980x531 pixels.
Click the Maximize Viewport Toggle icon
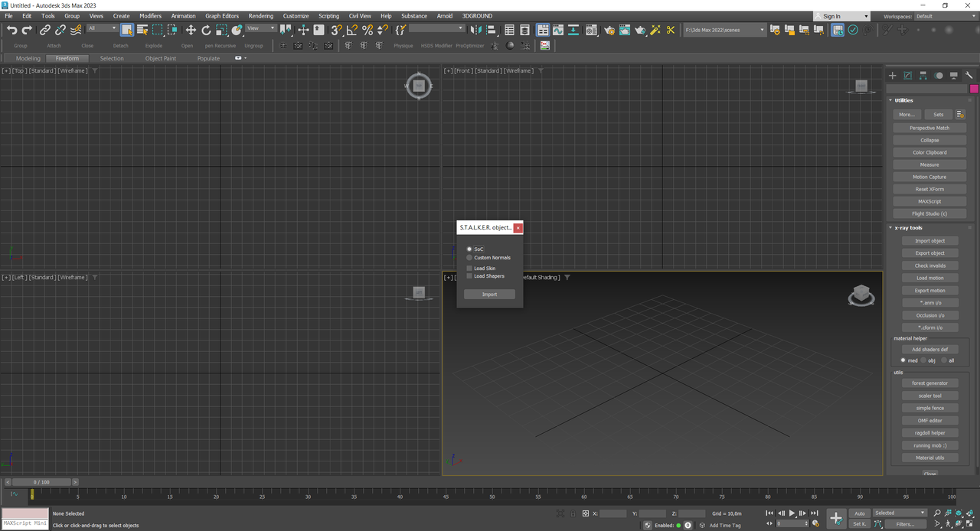[970, 524]
